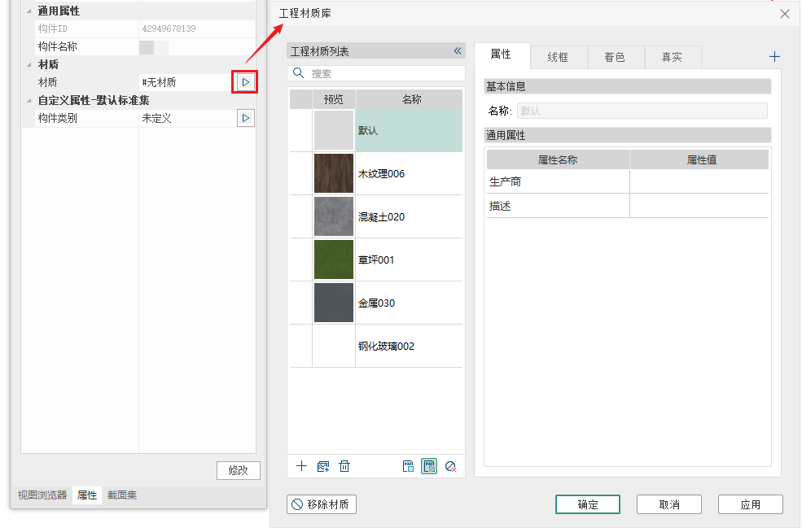Click the 取消 button
Image resolution: width=802 pixels, height=532 pixels.
669,504
